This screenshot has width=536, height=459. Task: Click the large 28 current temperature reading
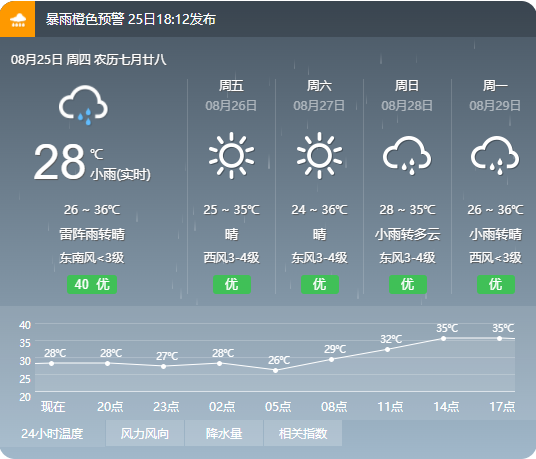[59, 162]
